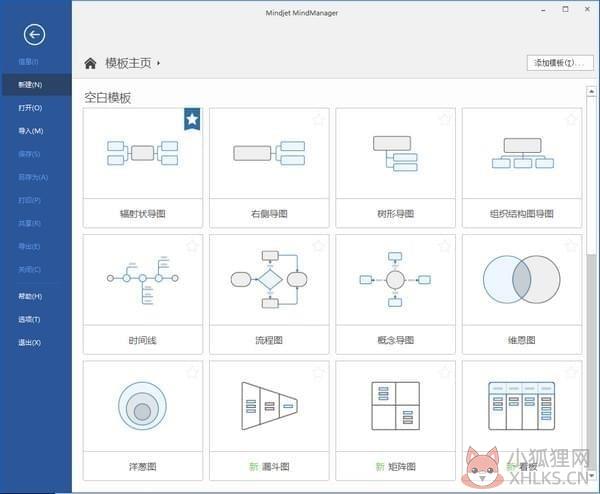600x494 pixels.
Task: Open the 维恩图 Venn diagram template
Action: [x=522, y=294]
